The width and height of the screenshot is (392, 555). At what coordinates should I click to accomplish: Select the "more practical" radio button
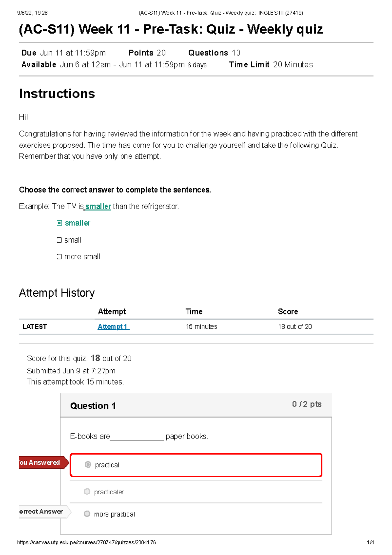tap(87, 514)
